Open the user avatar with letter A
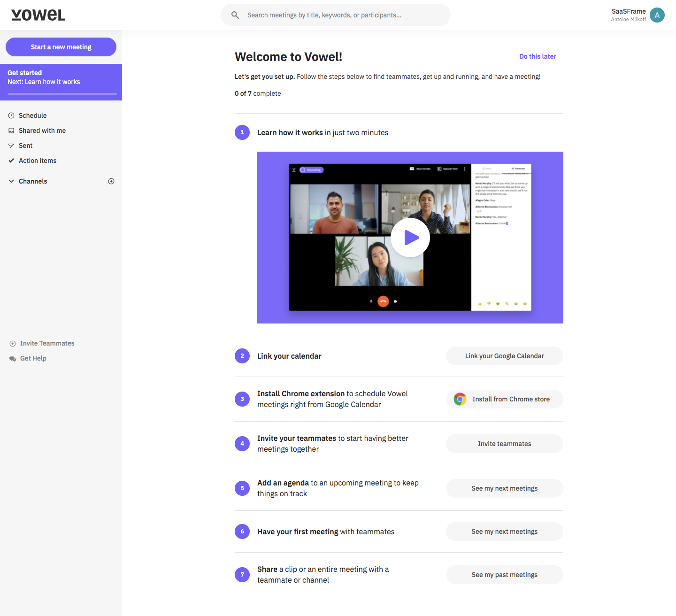Screen dimensions: 676x616 pyautogui.click(x=657, y=15)
